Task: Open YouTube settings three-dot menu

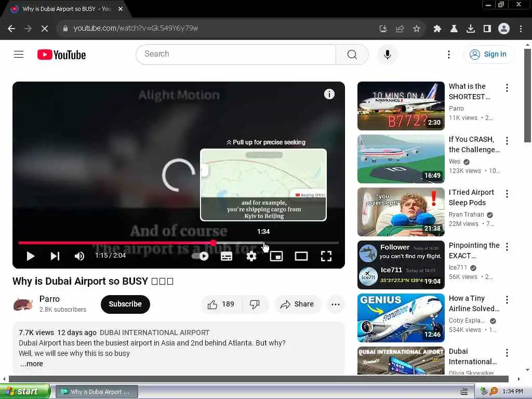Action: 449,54
